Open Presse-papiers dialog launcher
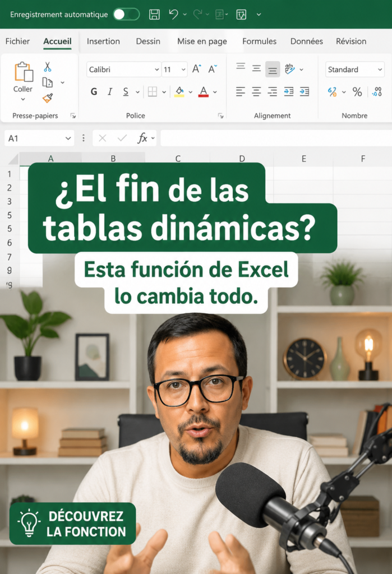Image resolution: width=392 pixels, height=574 pixels. point(73,115)
